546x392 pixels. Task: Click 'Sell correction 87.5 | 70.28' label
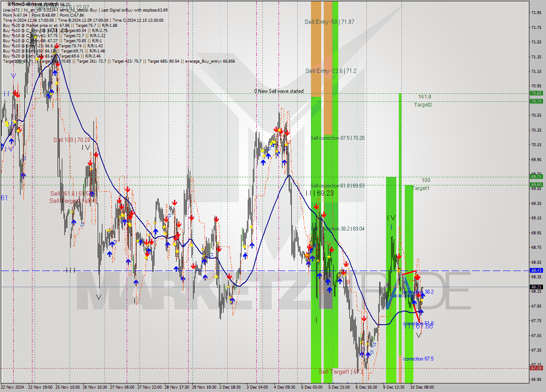coord(337,138)
